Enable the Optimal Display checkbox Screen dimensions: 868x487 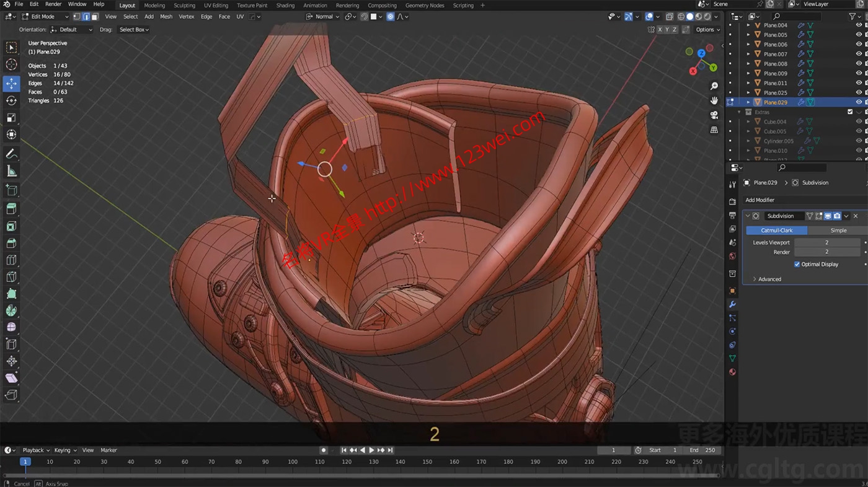pyautogui.click(x=798, y=264)
